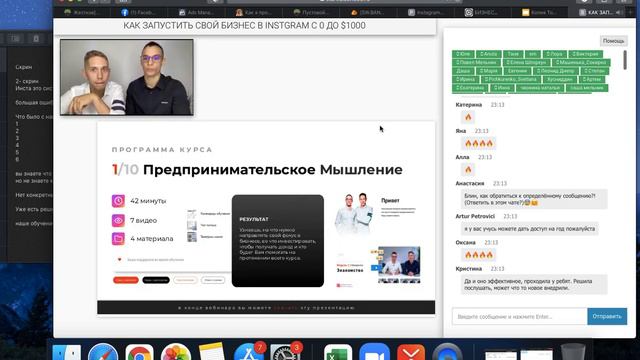Click the webinar title heading text
640x360 pixels.
(244, 25)
